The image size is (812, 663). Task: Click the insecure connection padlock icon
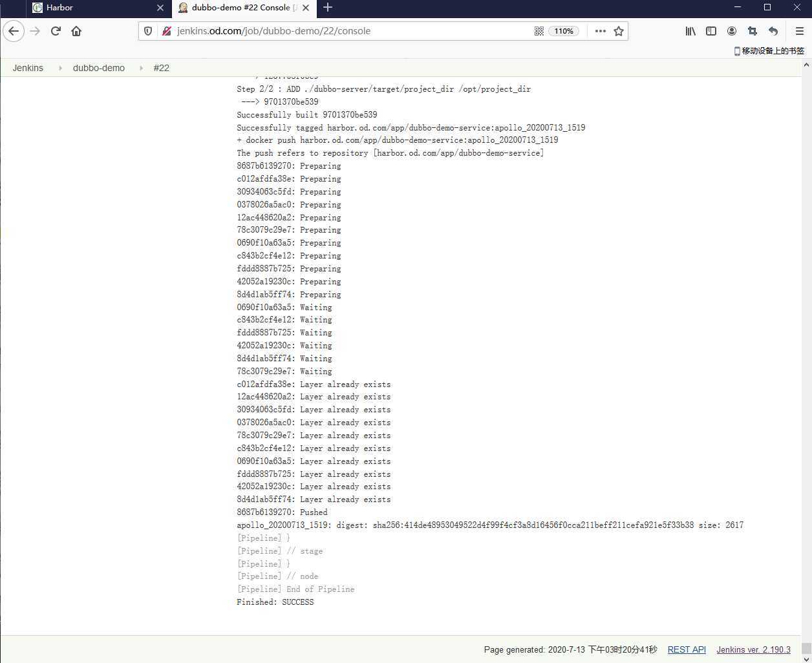coord(166,31)
